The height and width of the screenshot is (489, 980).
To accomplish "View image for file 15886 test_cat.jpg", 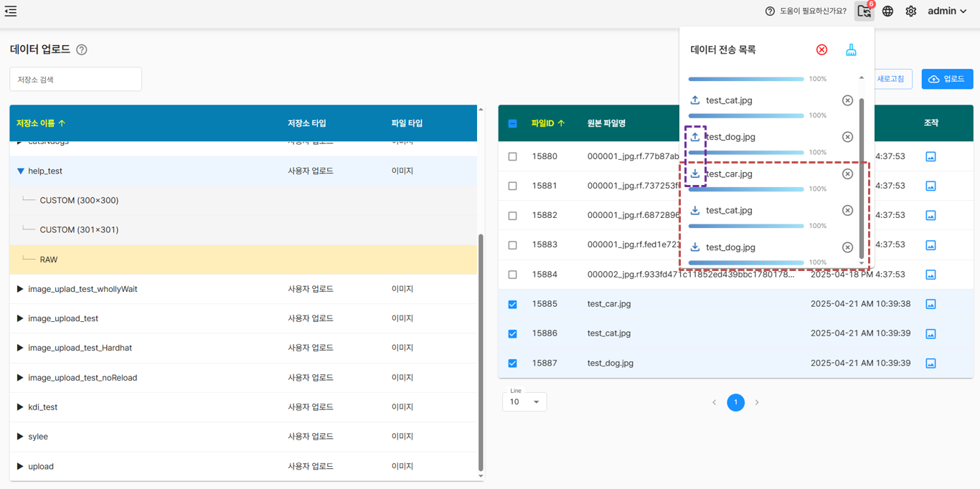I will click(x=930, y=333).
